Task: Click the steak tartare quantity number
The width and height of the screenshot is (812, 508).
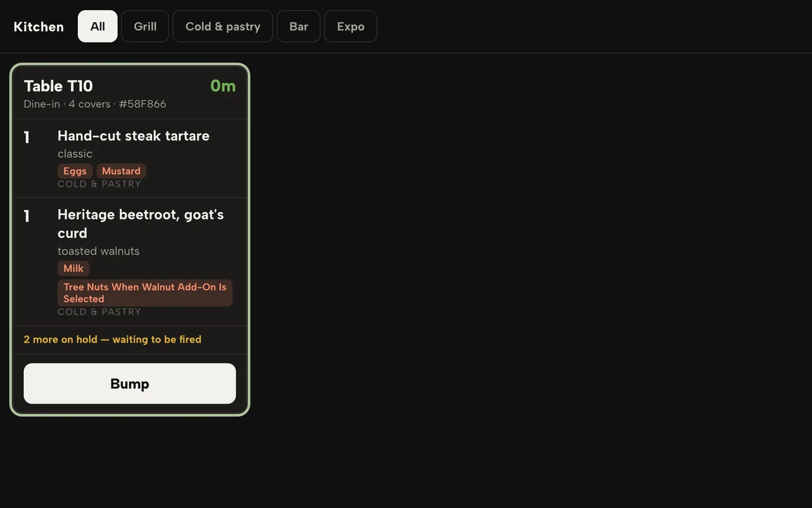Action: pos(27,137)
